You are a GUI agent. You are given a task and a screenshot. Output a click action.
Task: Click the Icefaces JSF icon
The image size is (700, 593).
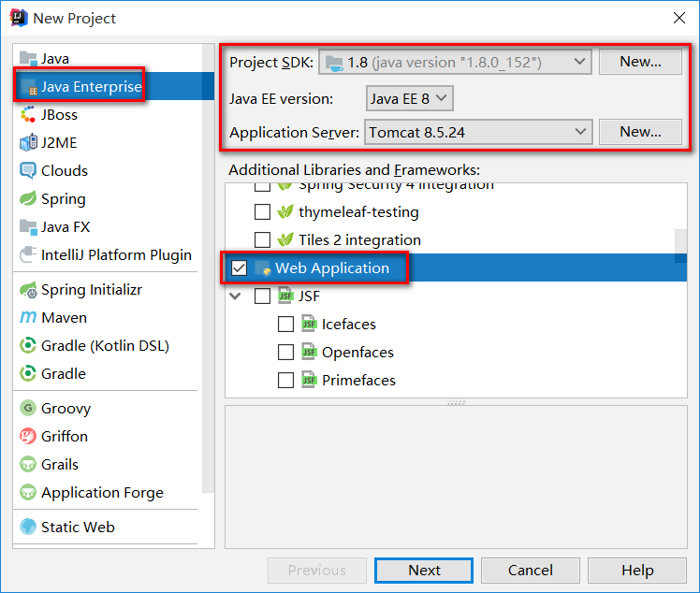309,324
